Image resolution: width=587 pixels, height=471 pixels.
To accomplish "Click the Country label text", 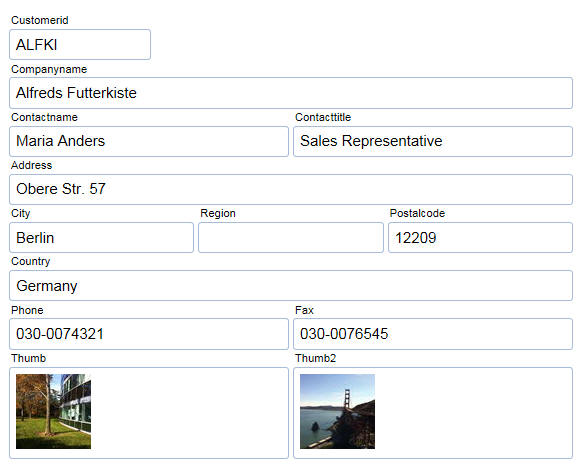I will point(30,261).
